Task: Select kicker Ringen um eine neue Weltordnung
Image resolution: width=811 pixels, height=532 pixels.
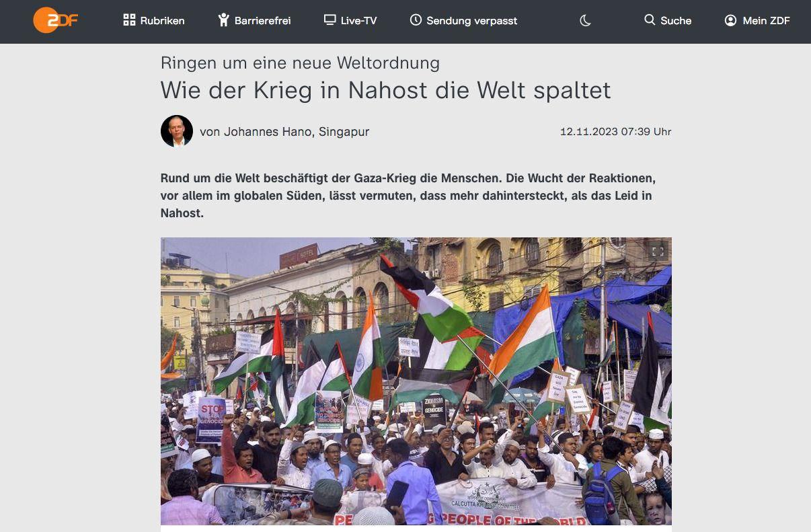Action: (300, 63)
